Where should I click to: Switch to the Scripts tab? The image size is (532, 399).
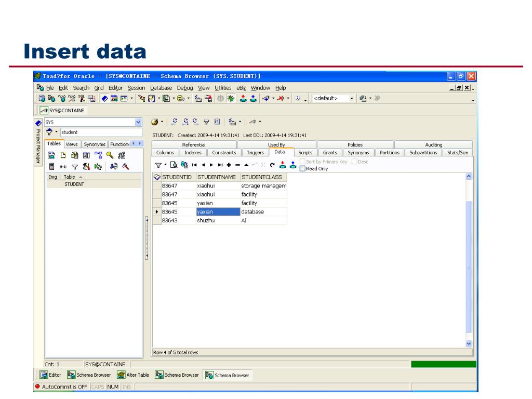[305, 153]
